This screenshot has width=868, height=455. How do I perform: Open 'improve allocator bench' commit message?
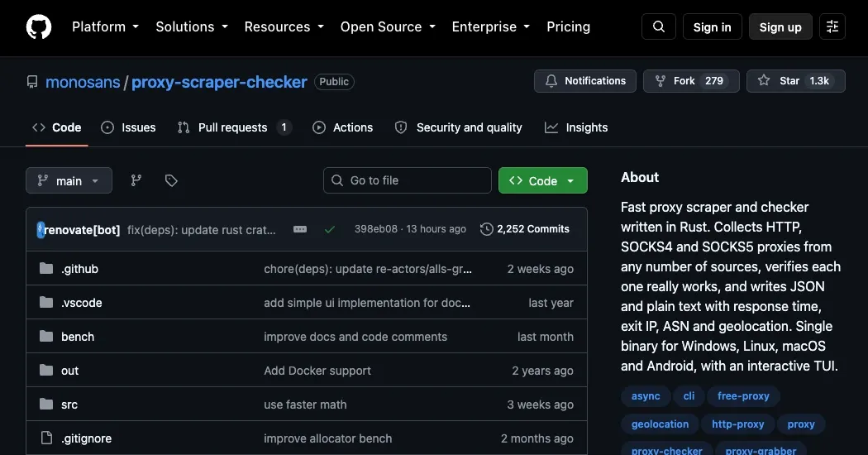pyautogui.click(x=327, y=438)
